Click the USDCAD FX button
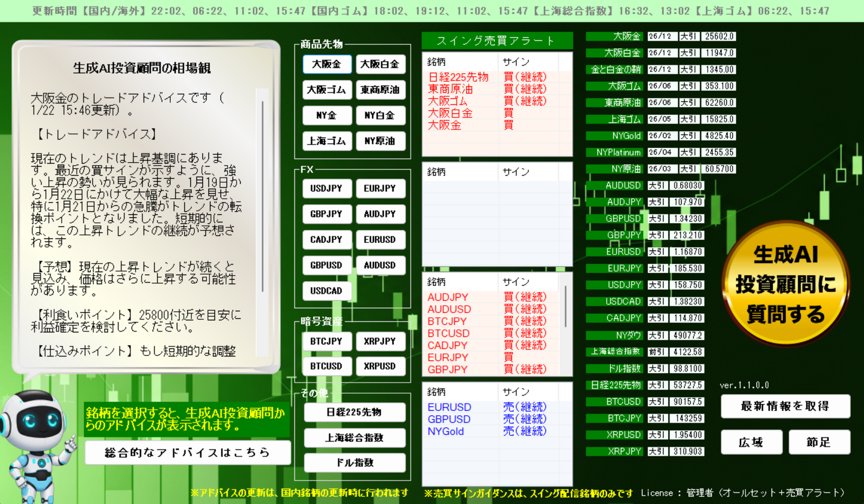 327,291
